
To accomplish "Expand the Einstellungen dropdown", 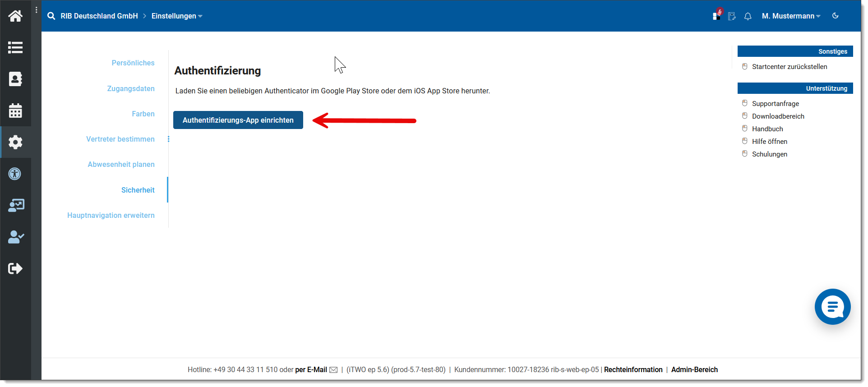I will (176, 16).
